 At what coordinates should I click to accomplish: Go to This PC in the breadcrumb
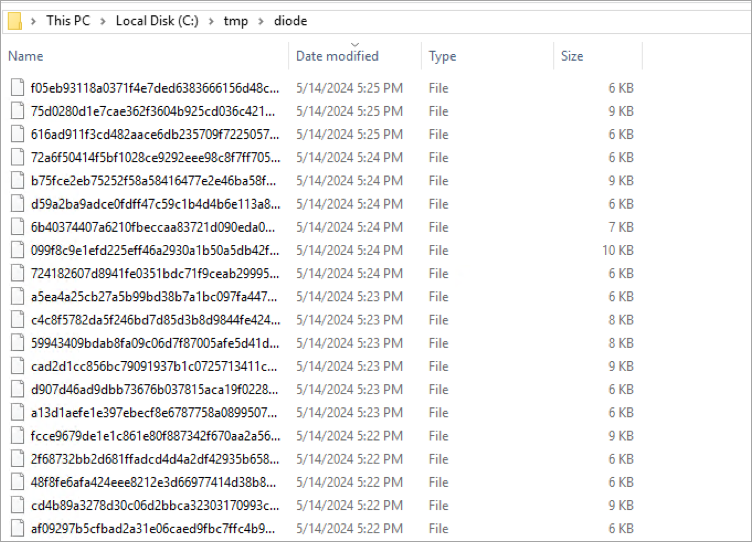[x=68, y=21]
